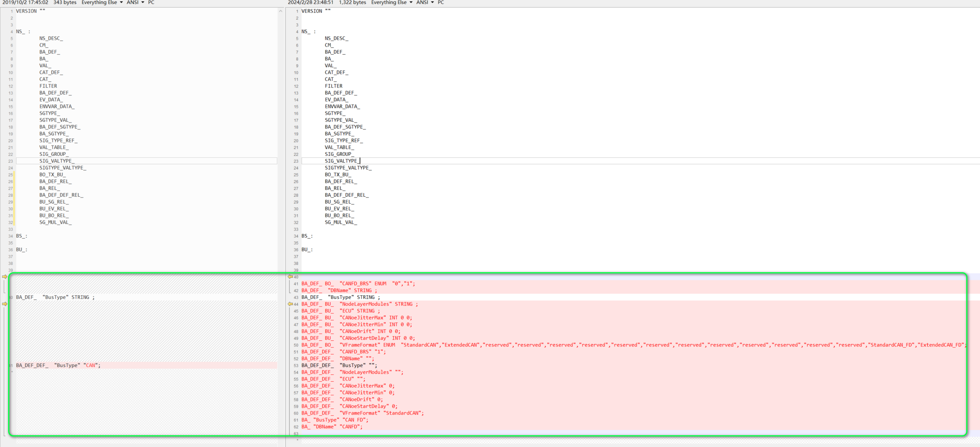Select right pane line BA_DEF_DEF_ "DBName" ""
Viewport: 980px width, 447px height.
pyautogui.click(x=338, y=359)
